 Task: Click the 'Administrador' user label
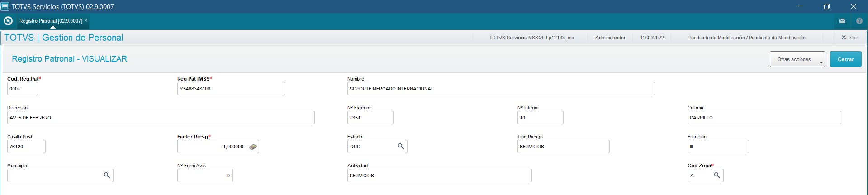pyautogui.click(x=610, y=38)
